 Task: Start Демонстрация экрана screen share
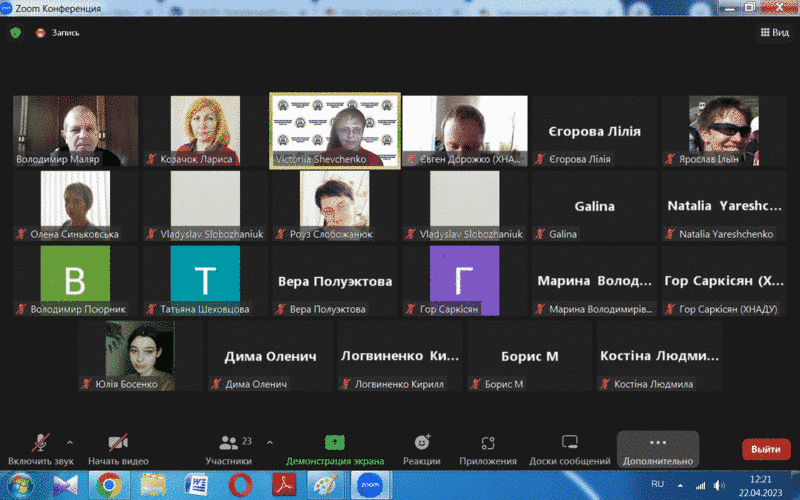pos(334,448)
